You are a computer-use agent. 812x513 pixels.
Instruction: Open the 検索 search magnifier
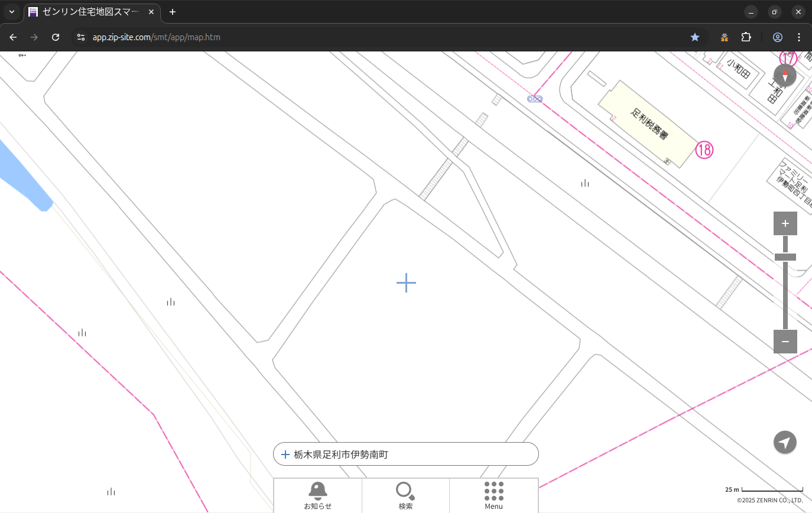[405, 495]
